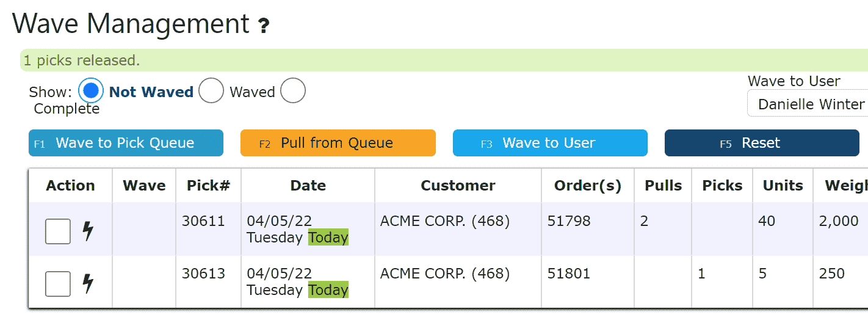Image resolution: width=868 pixels, height=320 pixels.
Task: Click the Units column header
Action: coord(783,186)
